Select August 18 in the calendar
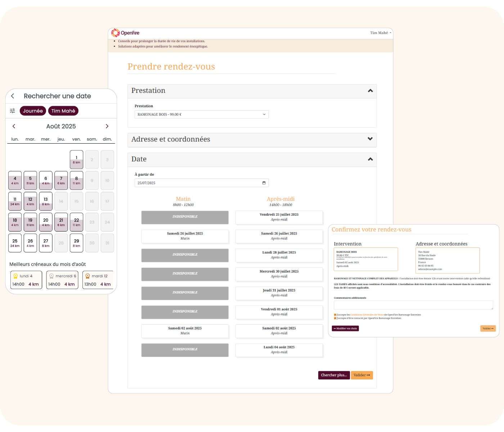Viewport: 504px width, 432px height. coord(15,222)
